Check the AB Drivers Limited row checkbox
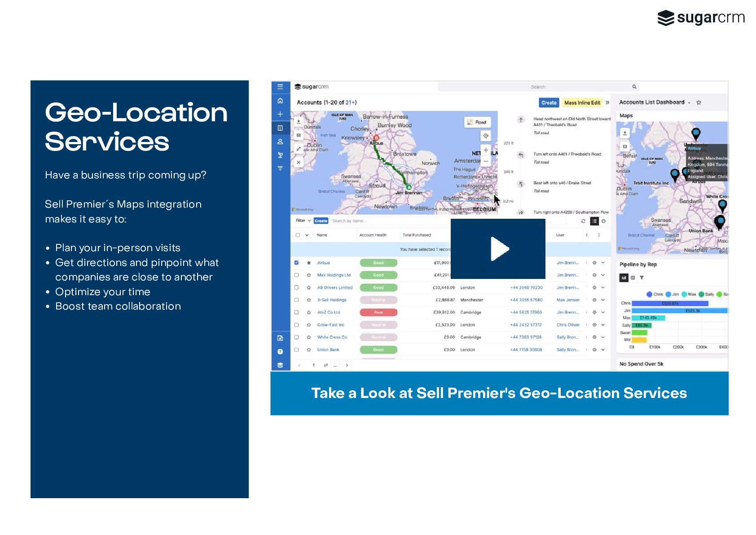The width and height of the screenshot is (756, 535). (x=296, y=287)
